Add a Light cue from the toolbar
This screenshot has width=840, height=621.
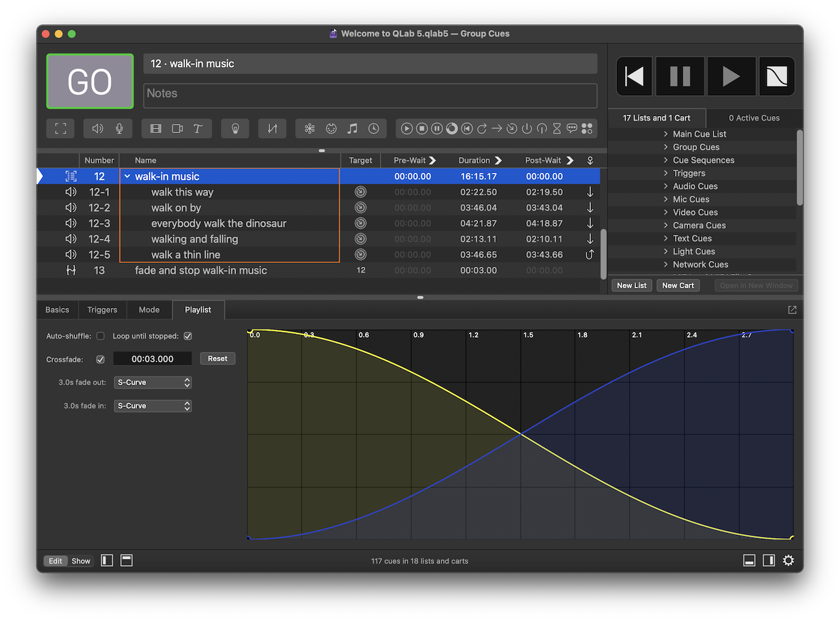click(235, 128)
